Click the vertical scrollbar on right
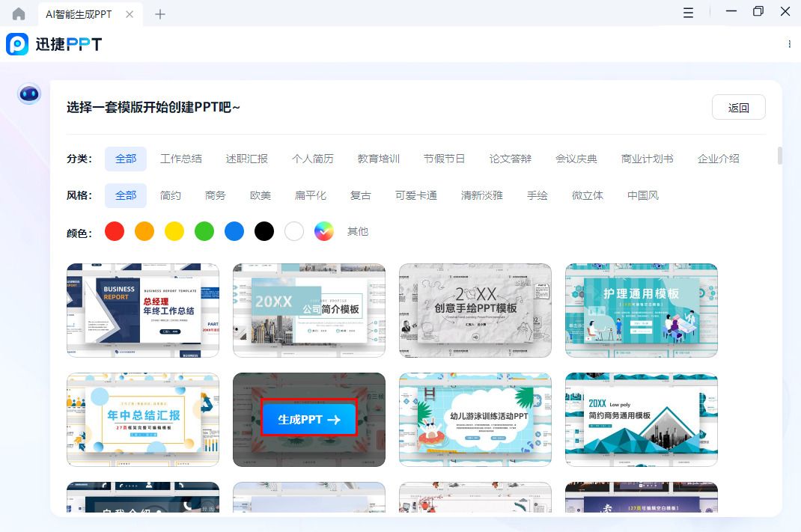 779,156
